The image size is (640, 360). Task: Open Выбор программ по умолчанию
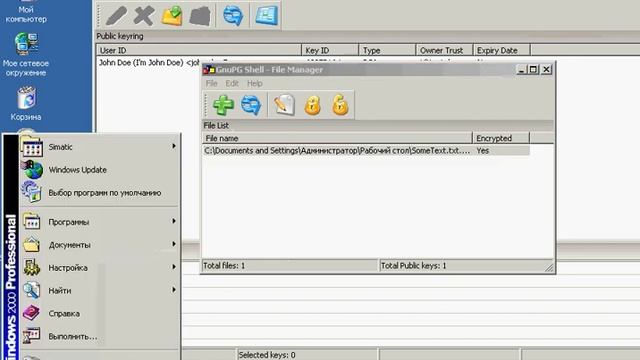click(100, 193)
